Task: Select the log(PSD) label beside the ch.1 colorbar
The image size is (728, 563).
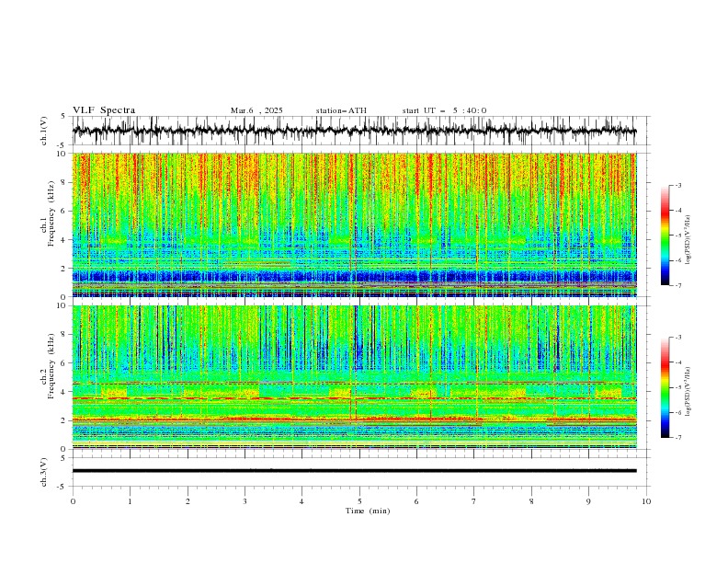Action: point(688,240)
